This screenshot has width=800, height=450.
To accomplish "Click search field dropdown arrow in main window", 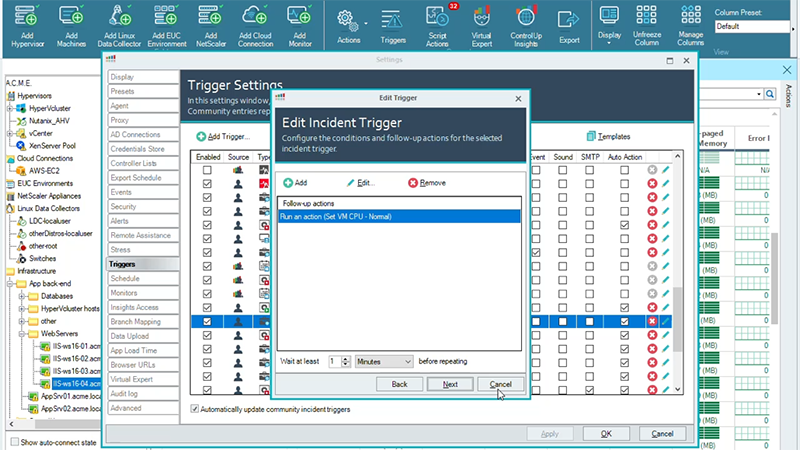I will pyautogui.click(x=759, y=94).
